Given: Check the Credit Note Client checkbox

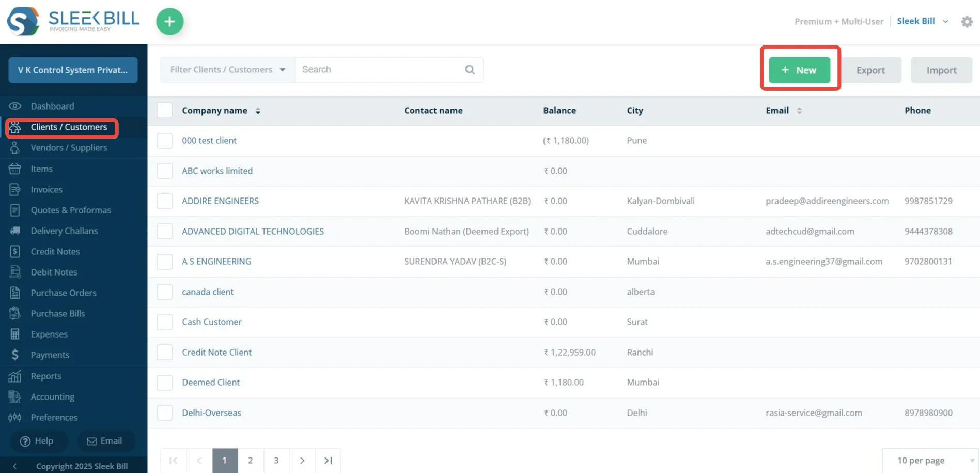Looking at the screenshot, I should pyautogui.click(x=164, y=352).
